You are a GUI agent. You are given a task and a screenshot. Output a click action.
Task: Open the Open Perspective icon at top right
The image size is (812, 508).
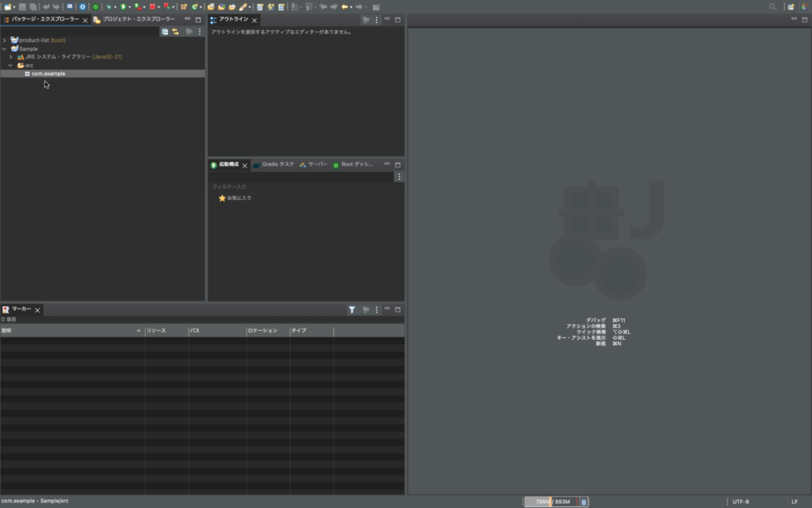coord(790,6)
